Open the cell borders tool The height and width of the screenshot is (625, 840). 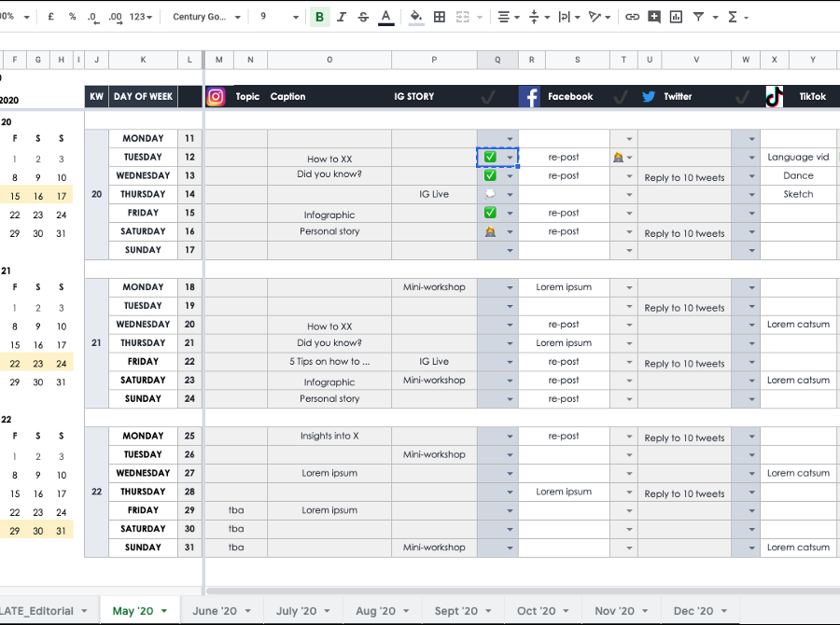[x=440, y=17]
